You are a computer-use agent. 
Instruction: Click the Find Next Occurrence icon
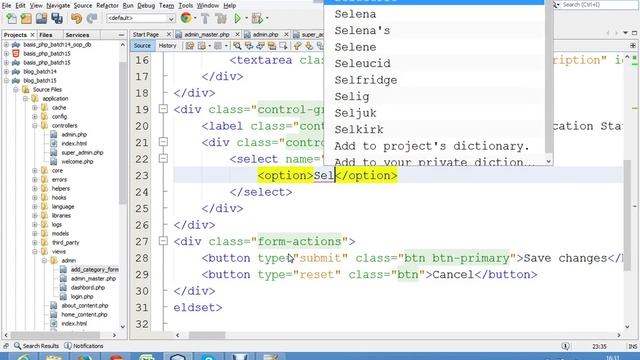(260, 46)
